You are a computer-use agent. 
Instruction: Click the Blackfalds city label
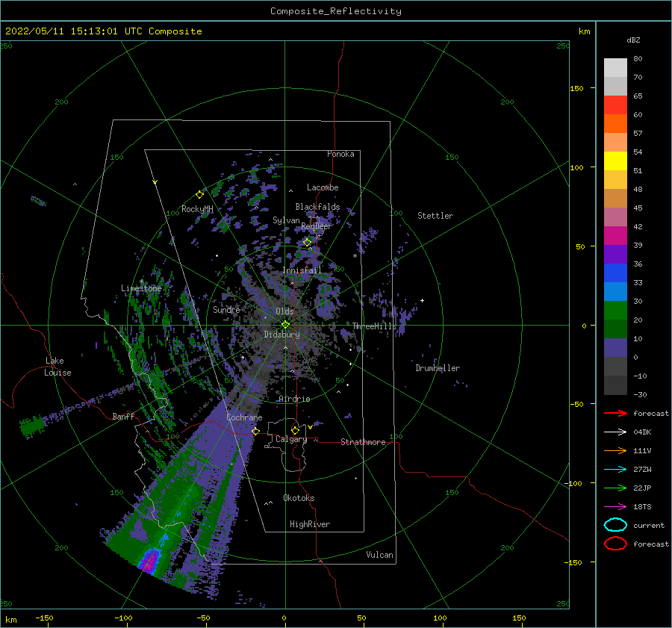pyautogui.click(x=317, y=207)
